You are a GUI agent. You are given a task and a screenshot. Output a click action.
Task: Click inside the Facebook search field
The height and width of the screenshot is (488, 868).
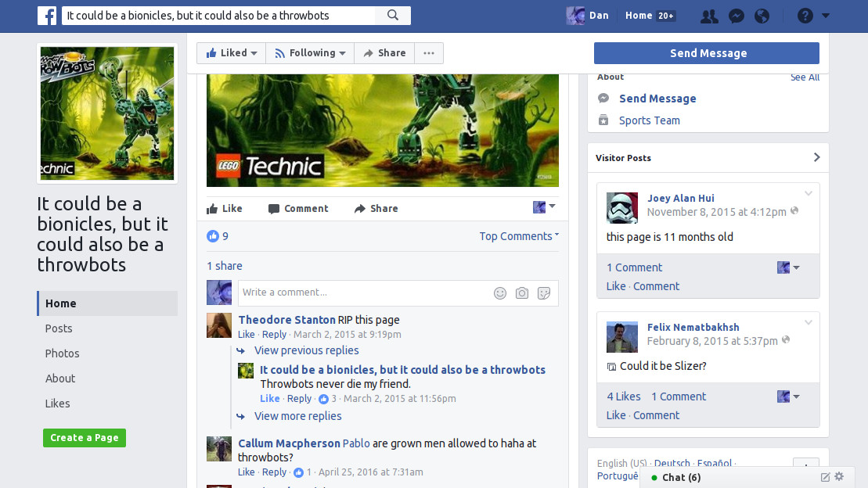coord(218,16)
